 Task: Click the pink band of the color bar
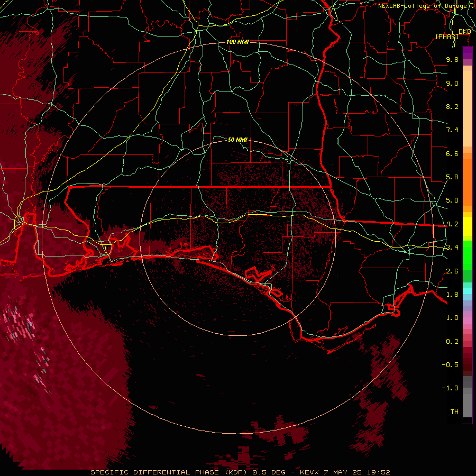pos(467,321)
